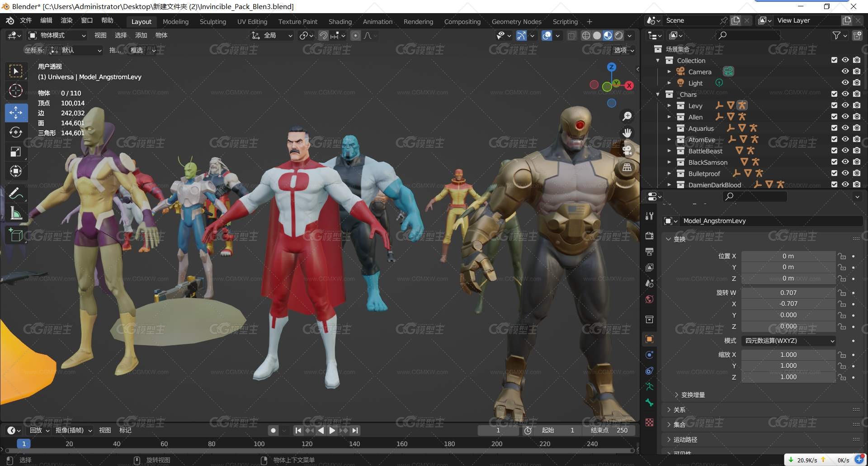Switch to the Modeling workspace tab
This screenshot has width=868, height=466.
[175, 22]
